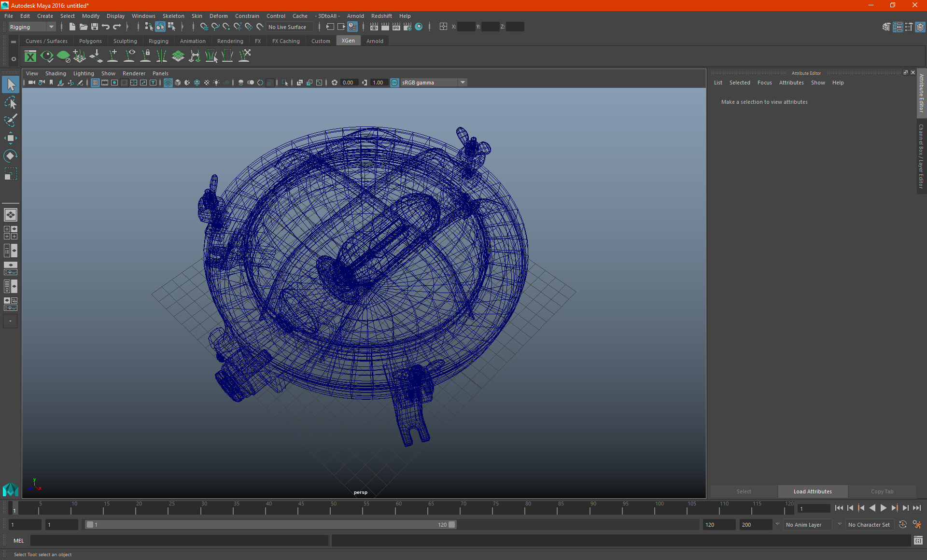The width and height of the screenshot is (927, 560).
Task: Select the Rotate tool icon
Action: [x=10, y=155]
